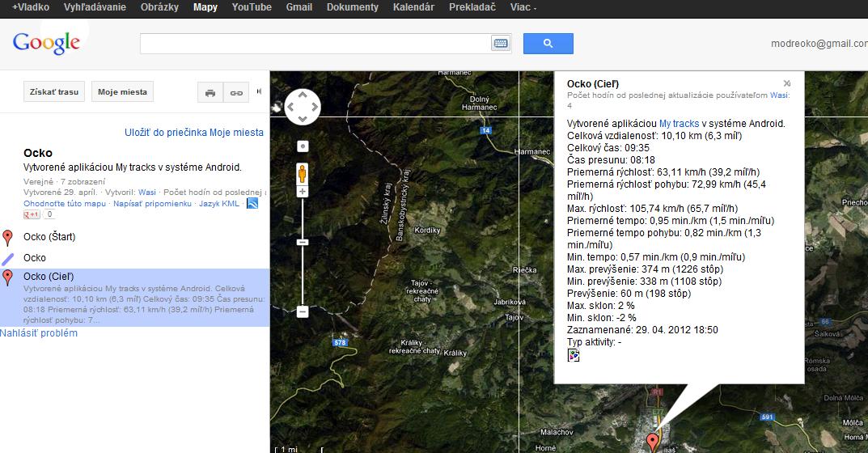The width and height of the screenshot is (868, 453).
Task: Click the Dolný Harmanec map label
Action: pos(480,103)
